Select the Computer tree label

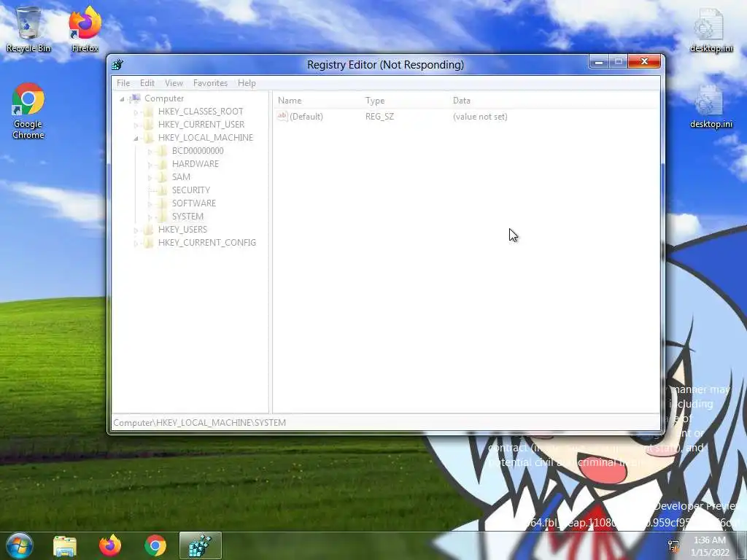click(x=164, y=98)
